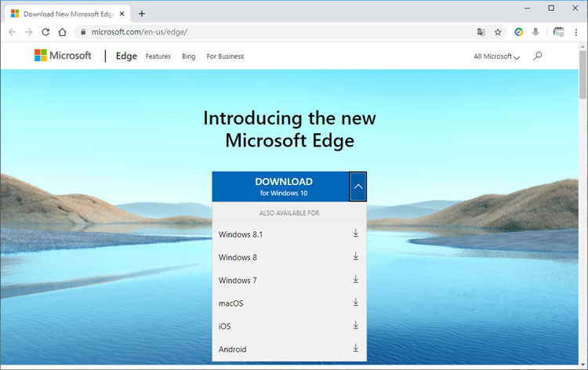
Task: Click the Windows 8.1 download icon
Action: point(355,234)
